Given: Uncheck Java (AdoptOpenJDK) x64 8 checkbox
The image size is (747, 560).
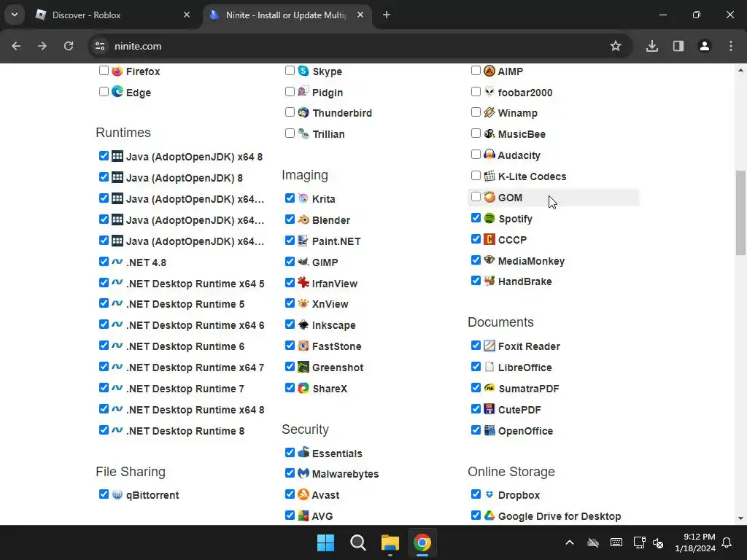Looking at the screenshot, I should tap(104, 156).
